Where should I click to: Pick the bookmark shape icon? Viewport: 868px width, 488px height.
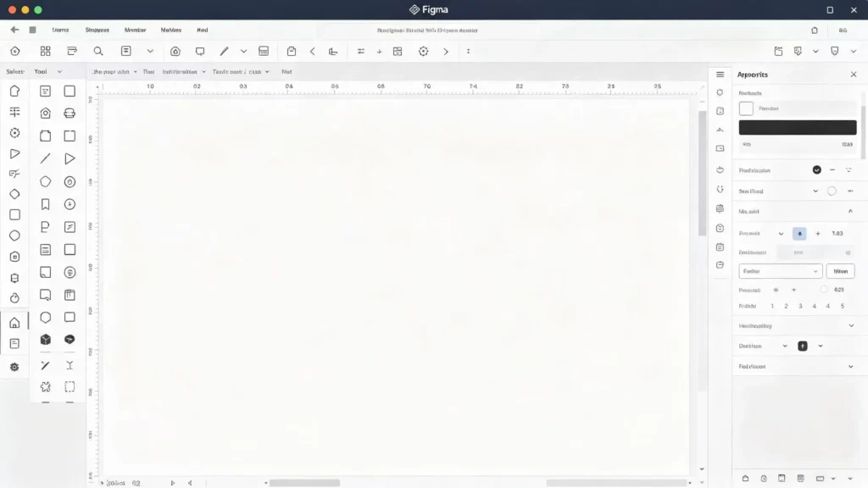point(46,204)
